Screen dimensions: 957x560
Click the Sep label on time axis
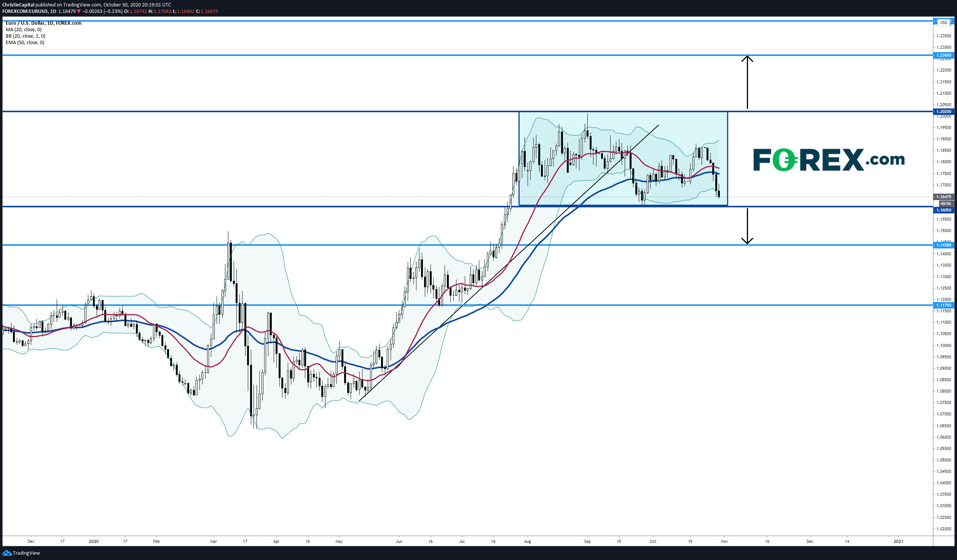click(x=587, y=541)
